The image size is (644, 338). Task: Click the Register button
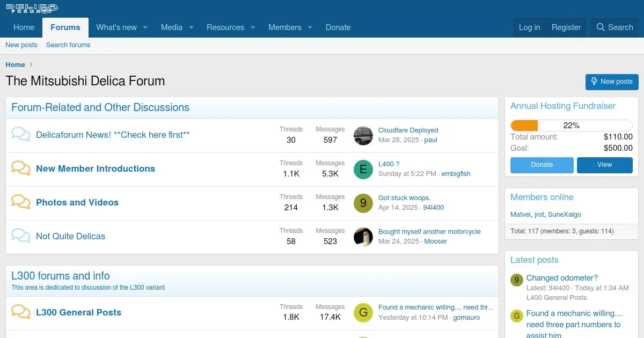pyautogui.click(x=566, y=27)
